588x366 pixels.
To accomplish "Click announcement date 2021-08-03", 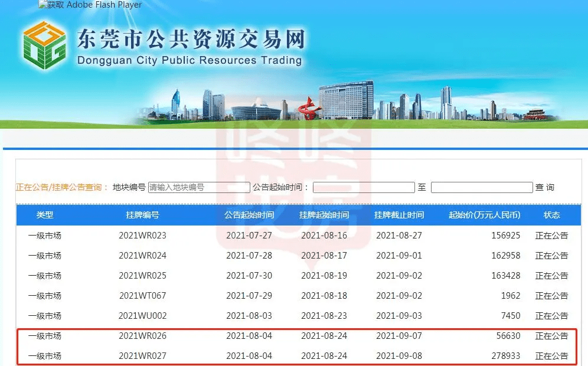I will tap(249, 316).
